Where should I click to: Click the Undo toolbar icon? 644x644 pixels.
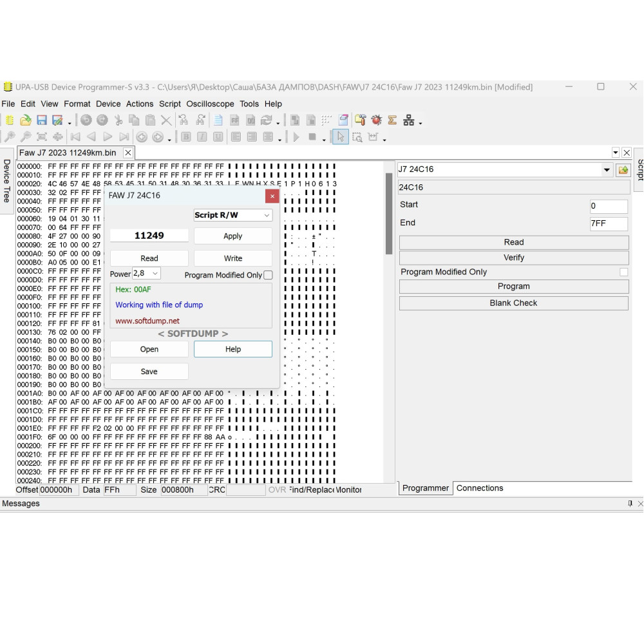[86, 120]
